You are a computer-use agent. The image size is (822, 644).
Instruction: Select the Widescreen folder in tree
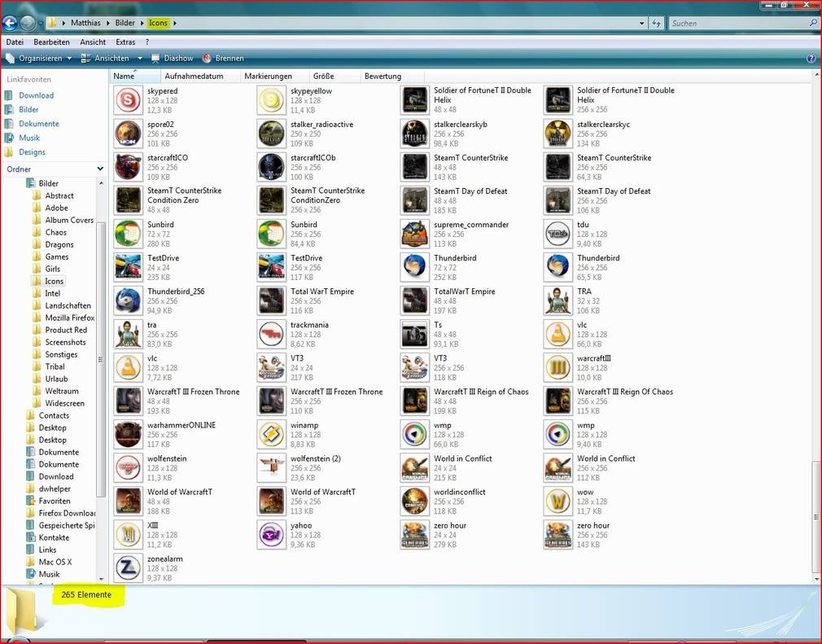(64, 403)
